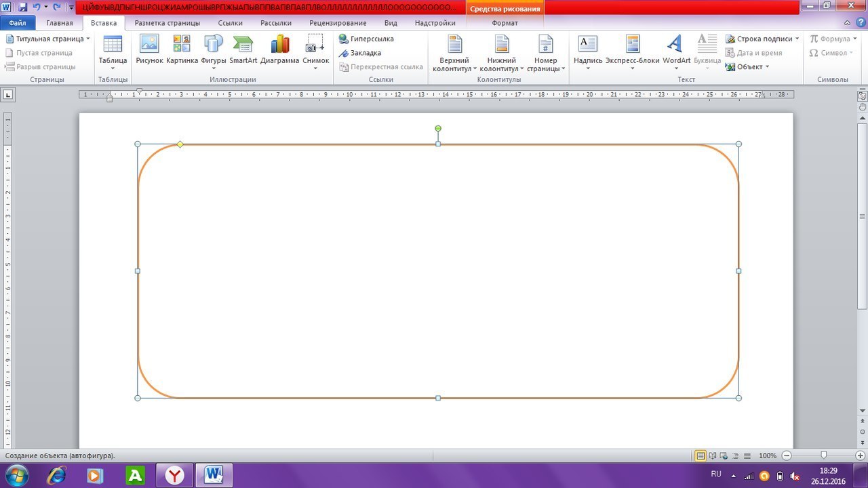
Task: Add a bookmark via Закладка
Action: [x=360, y=53]
